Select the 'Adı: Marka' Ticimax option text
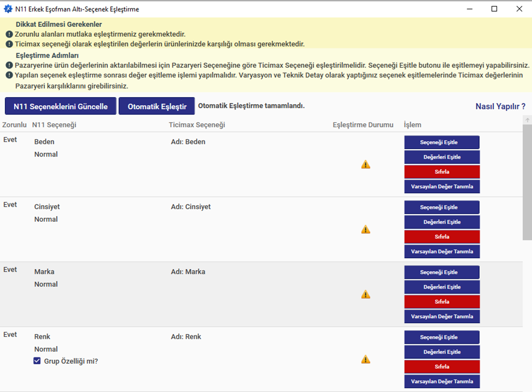Viewport: 532px width, 392px height. 188,272
